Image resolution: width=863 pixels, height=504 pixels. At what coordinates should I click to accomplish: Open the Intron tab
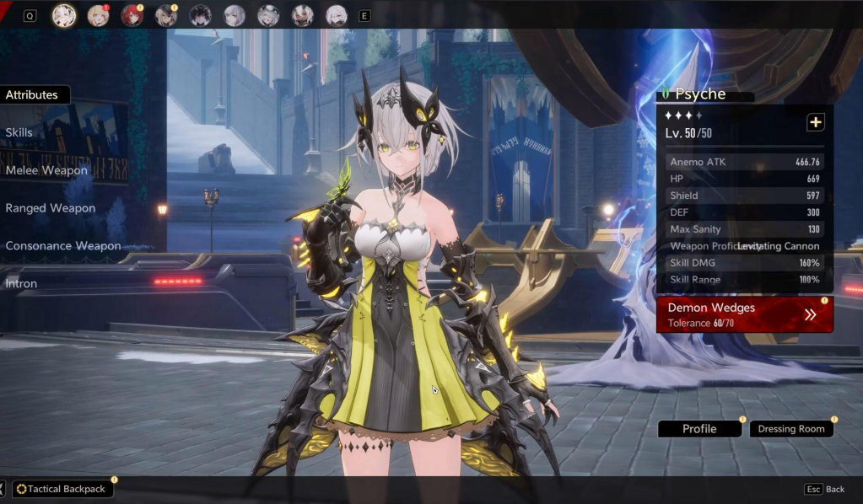[x=21, y=284]
